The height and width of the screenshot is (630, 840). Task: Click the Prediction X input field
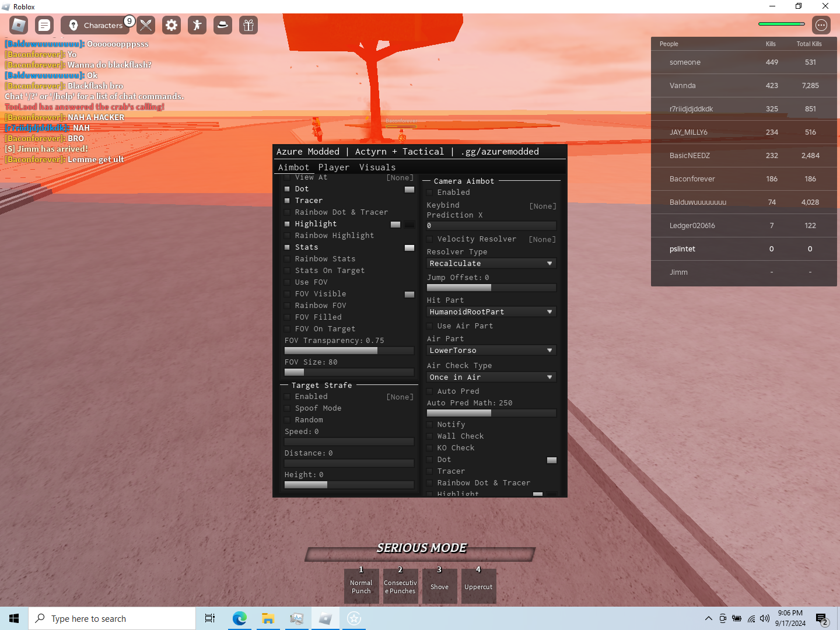492,226
